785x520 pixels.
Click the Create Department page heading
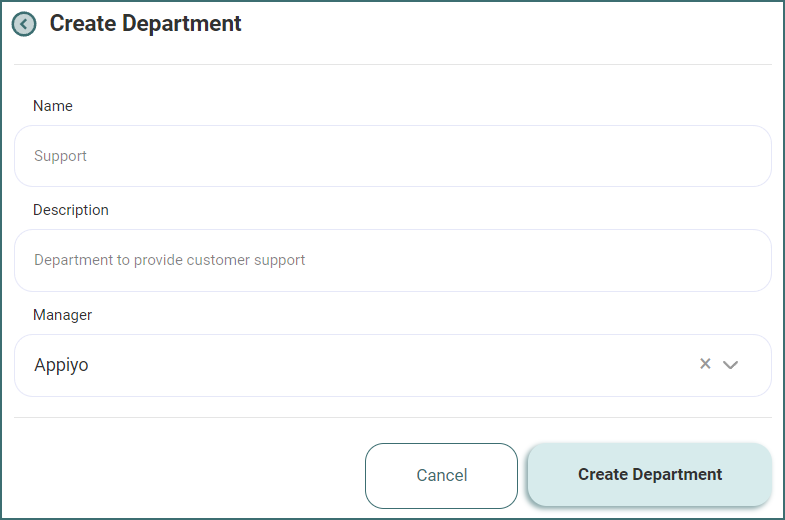(x=145, y=23)
